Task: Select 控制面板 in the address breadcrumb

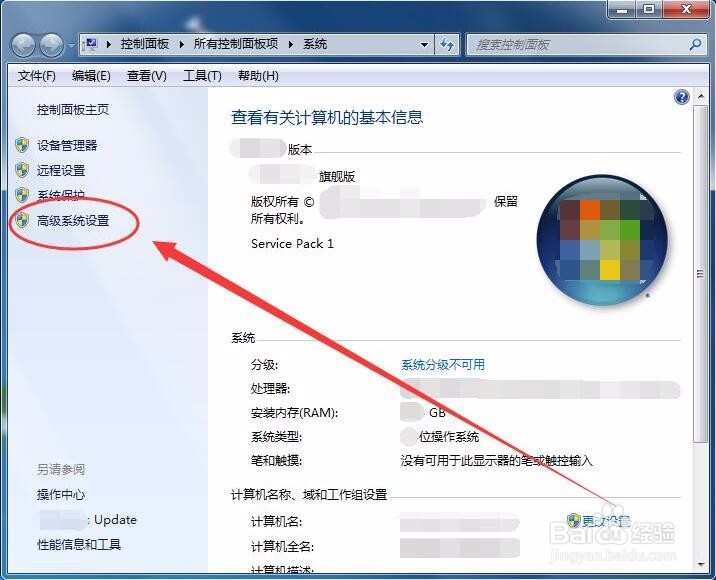Action: click(145, 44)
